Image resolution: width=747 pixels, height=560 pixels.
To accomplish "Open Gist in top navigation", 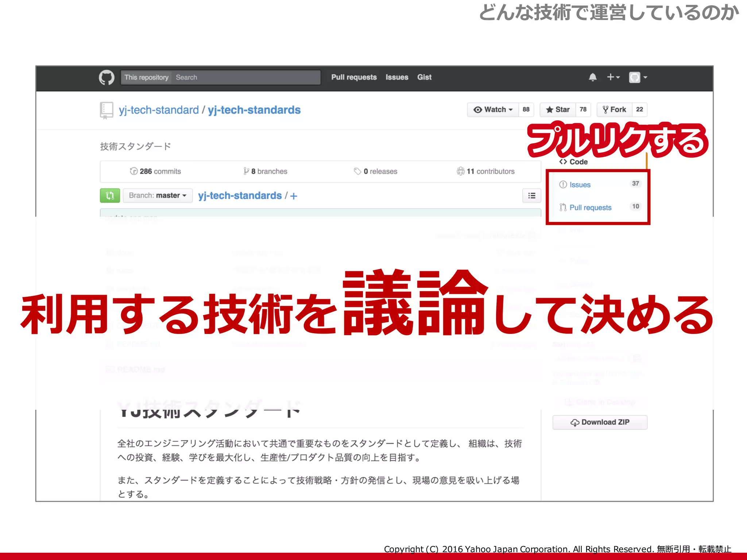I will tap(424, 77).
